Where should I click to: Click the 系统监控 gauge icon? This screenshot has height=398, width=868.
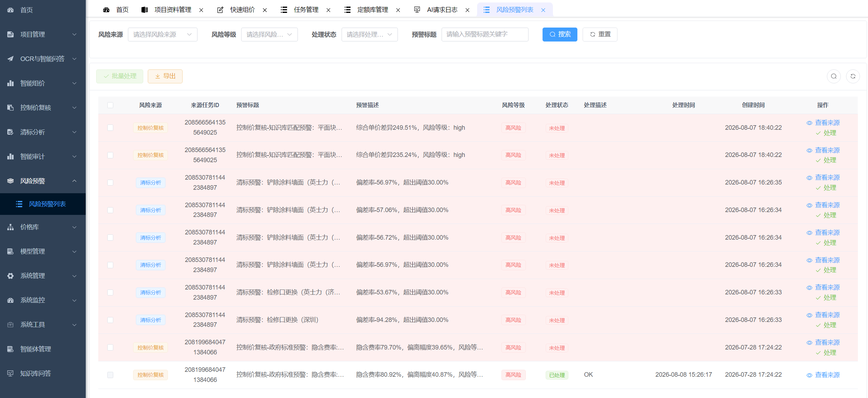[10, 300]
